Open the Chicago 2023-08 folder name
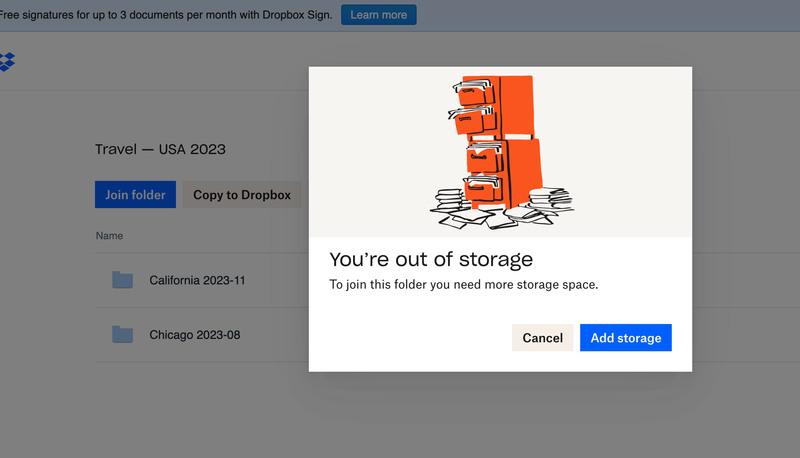This screenshot has height=458, width=800. coord(195,335)
